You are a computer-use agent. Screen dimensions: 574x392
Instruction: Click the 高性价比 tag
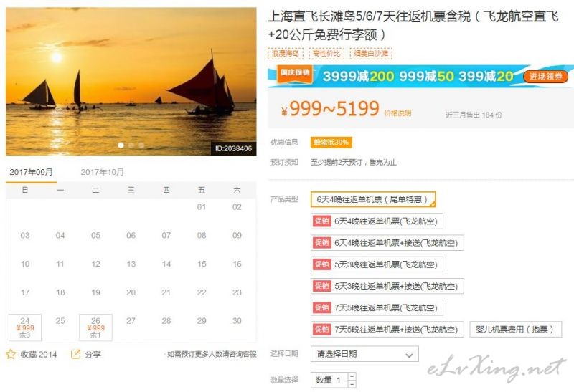[x=326, y=53]
